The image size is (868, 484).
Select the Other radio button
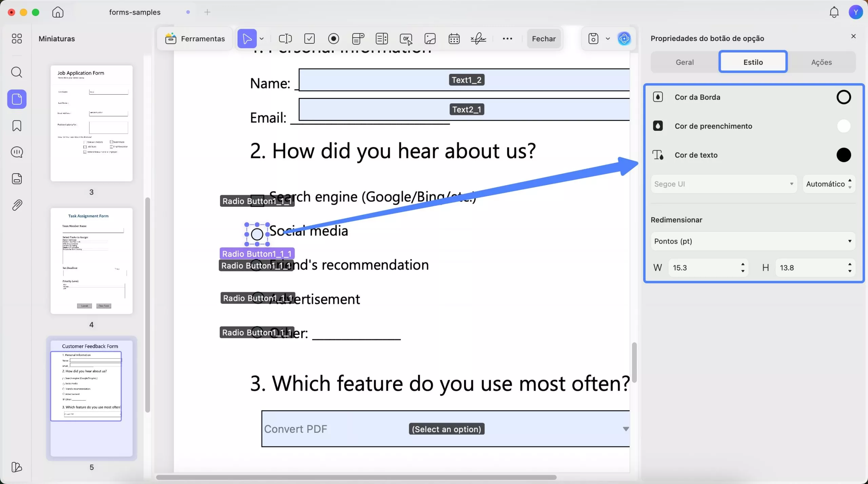point(257,332)
